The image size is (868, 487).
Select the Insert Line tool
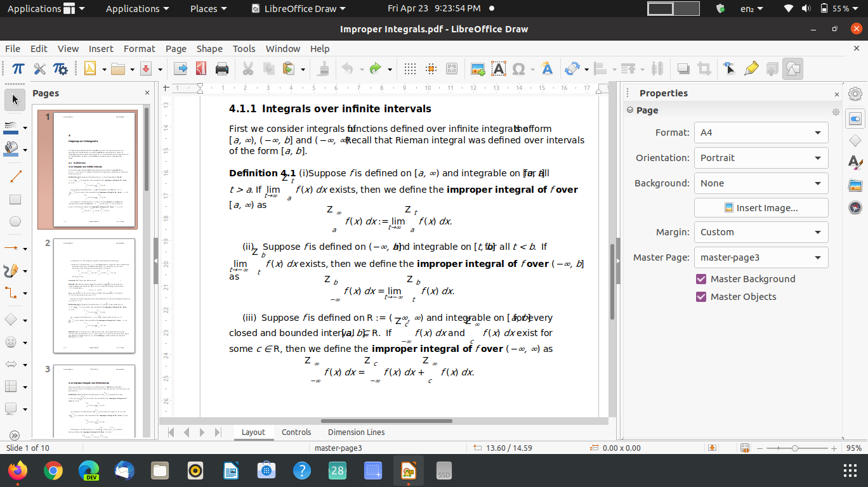(15, 177)
